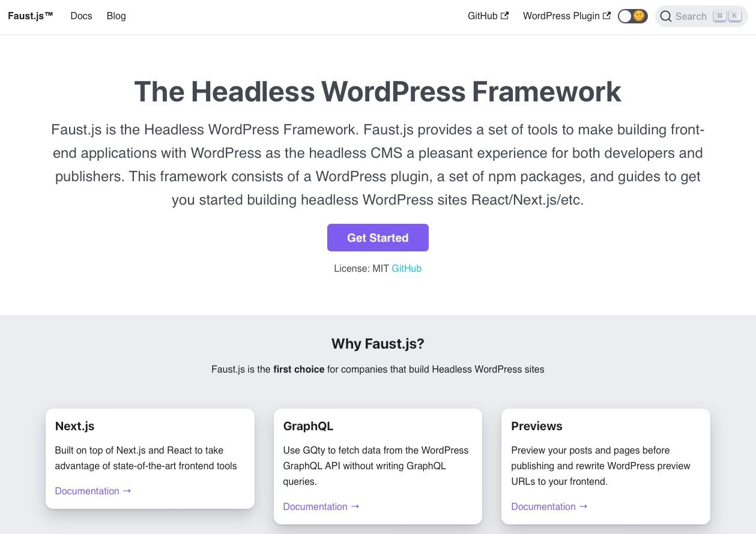This screenshot has height=534, width=756.
Task: Click the Next.js card heading
Action: coord(74,426)
